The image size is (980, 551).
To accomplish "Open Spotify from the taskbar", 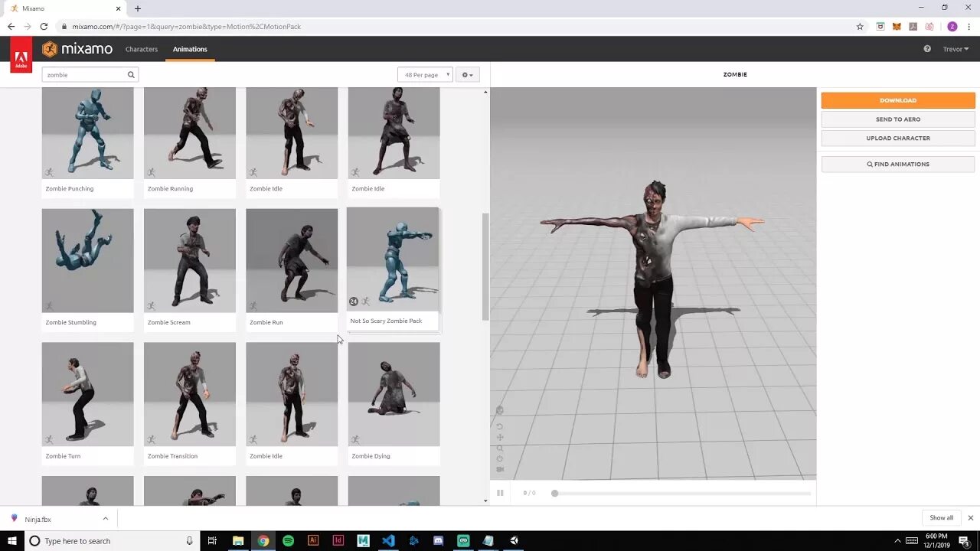I will (288, 541).
